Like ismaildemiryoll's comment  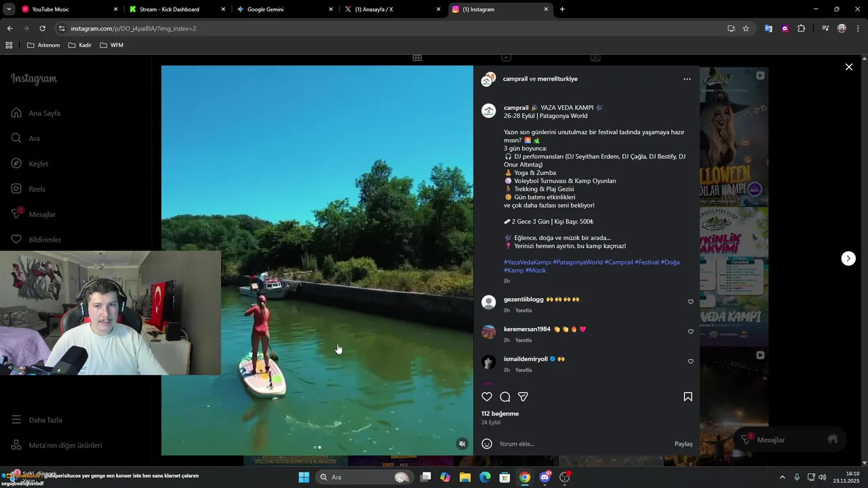691,362
